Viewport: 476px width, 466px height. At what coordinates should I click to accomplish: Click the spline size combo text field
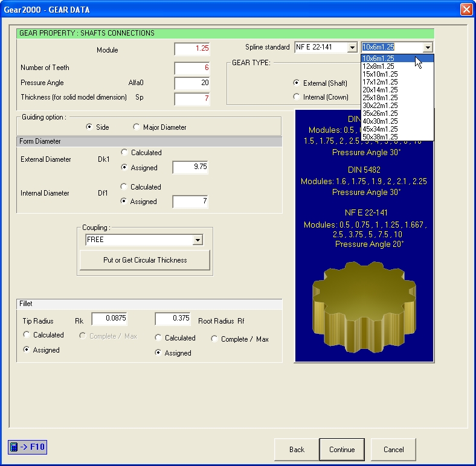[x=391, y=47]
